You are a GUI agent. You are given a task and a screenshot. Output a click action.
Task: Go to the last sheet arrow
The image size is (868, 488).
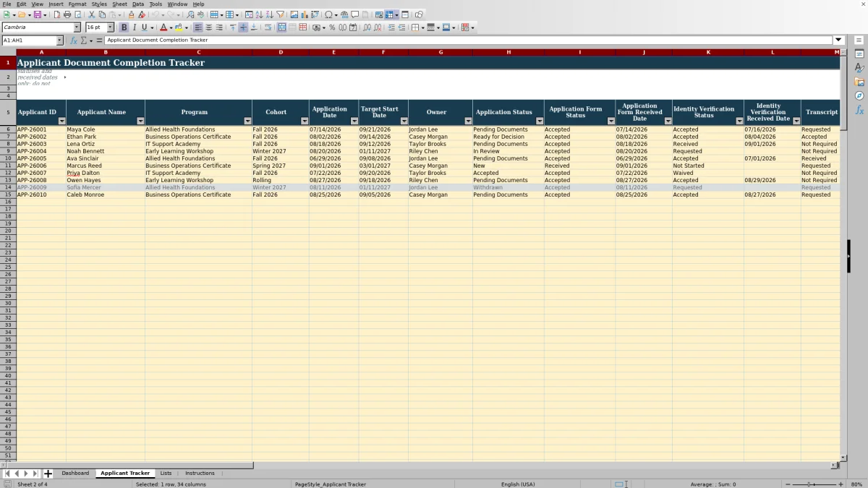[x=35, y=474]
